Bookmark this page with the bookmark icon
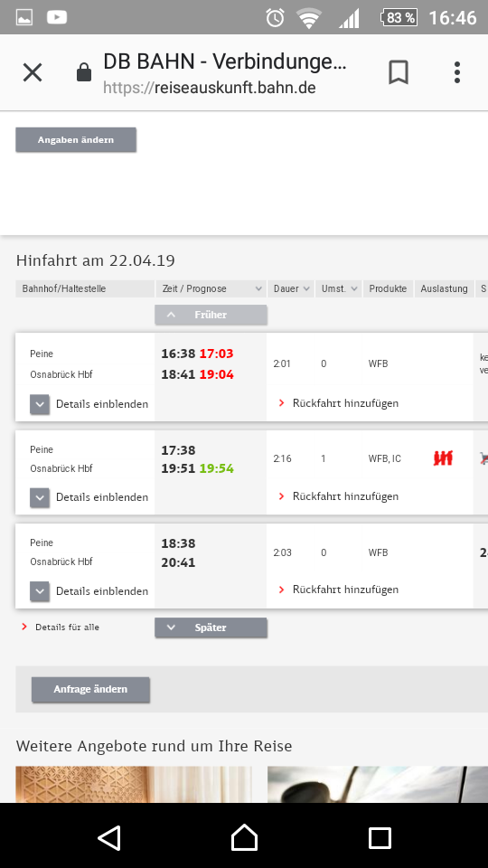 coord(399,72)
